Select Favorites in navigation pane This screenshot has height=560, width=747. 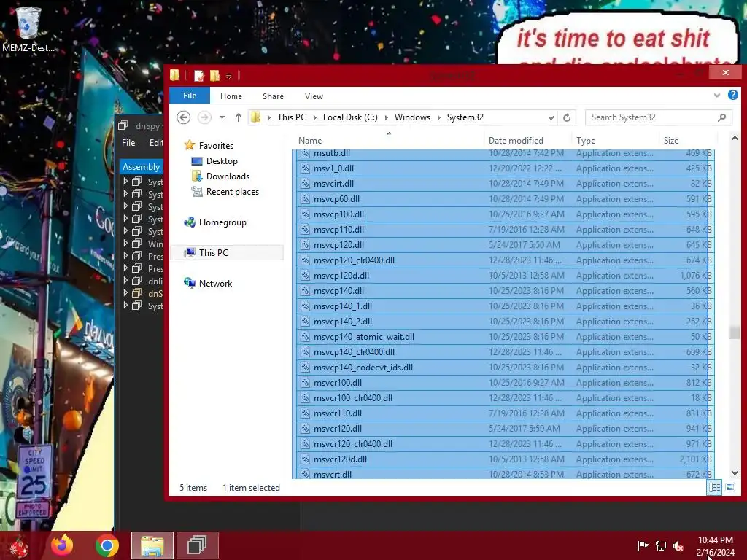216,146
